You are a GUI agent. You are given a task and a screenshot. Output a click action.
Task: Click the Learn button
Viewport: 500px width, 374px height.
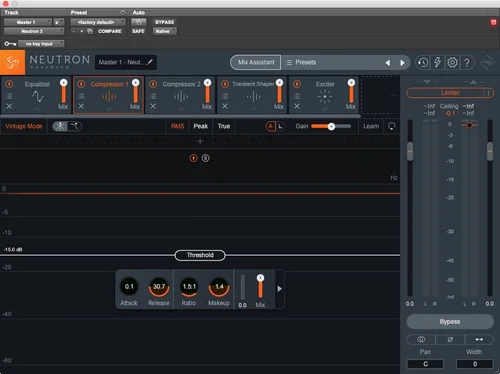[x=371, y=126]
